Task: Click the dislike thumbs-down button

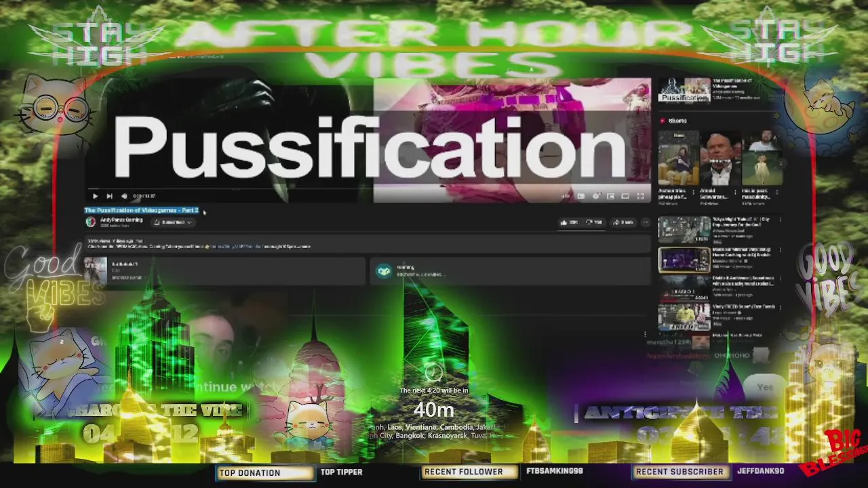Action: [x=593, y=222]
